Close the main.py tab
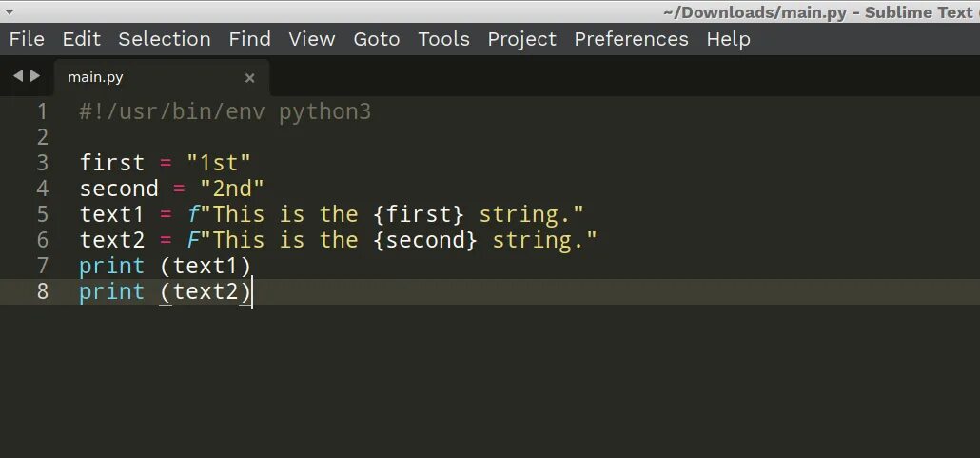980x458 pixels. (x=250, y=78)
